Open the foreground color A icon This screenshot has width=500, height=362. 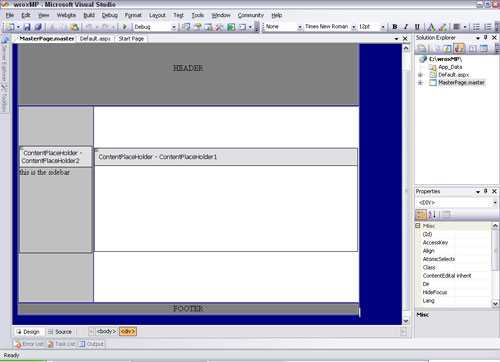[431, 27]
